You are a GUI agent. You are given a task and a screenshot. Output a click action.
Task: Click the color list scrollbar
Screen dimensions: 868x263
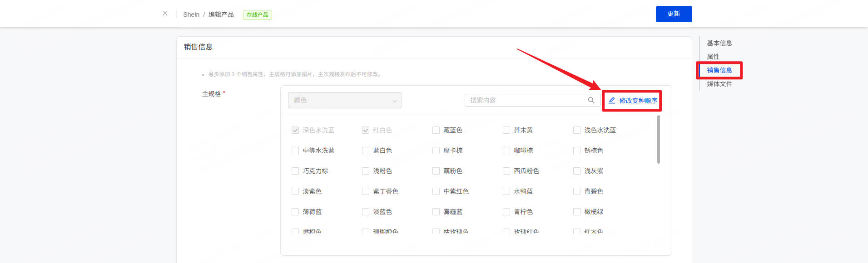pyautogui.click(x=659, y=140)
